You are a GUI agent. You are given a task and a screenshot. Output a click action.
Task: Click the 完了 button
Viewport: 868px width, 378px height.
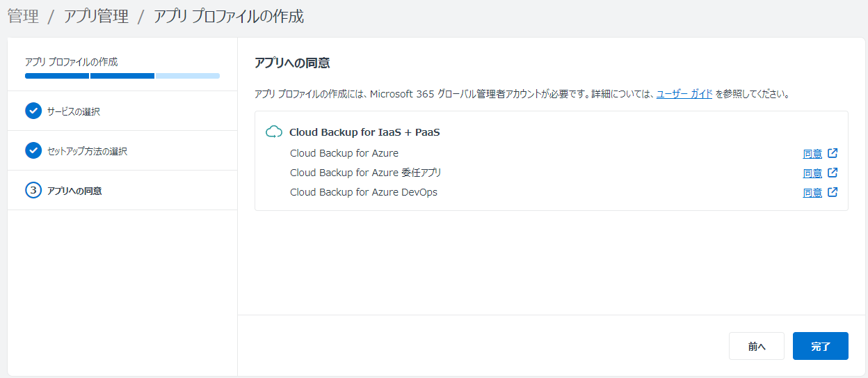point(821,346)
